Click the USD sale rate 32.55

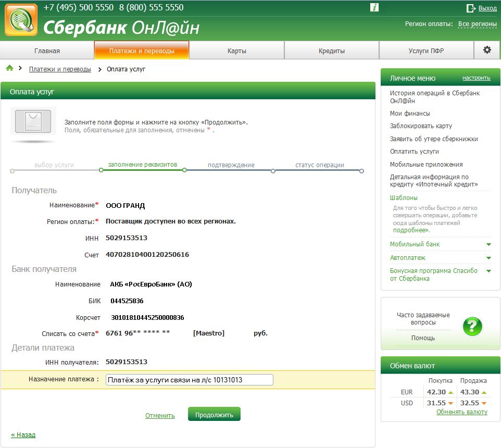click(469, 403)
